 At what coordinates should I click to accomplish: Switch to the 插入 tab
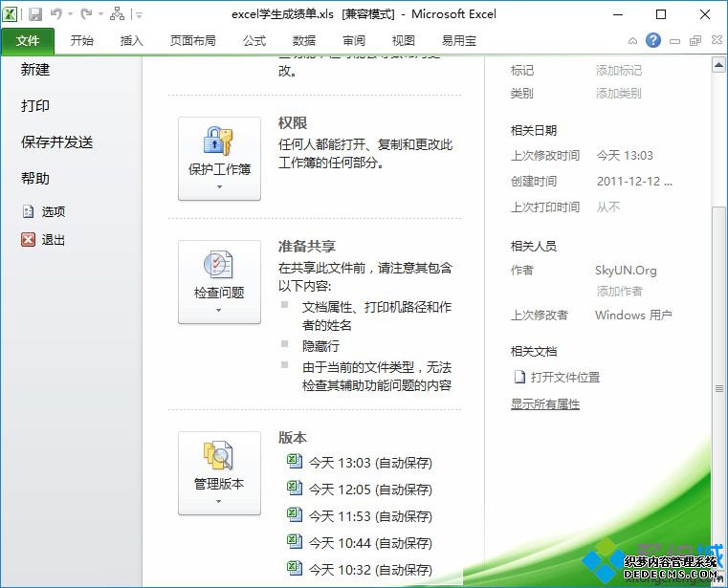point(131,41)
